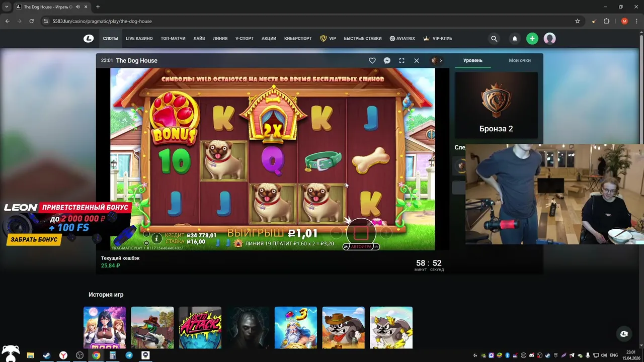644x362 pixels.
Task: Open browser extensions puzzle icon
Action: click(x=606, y=21)
